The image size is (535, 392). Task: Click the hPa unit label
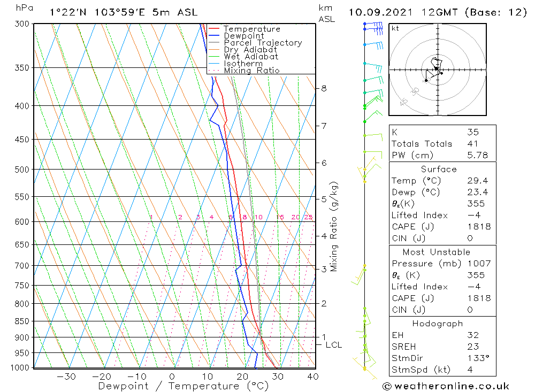24,8
